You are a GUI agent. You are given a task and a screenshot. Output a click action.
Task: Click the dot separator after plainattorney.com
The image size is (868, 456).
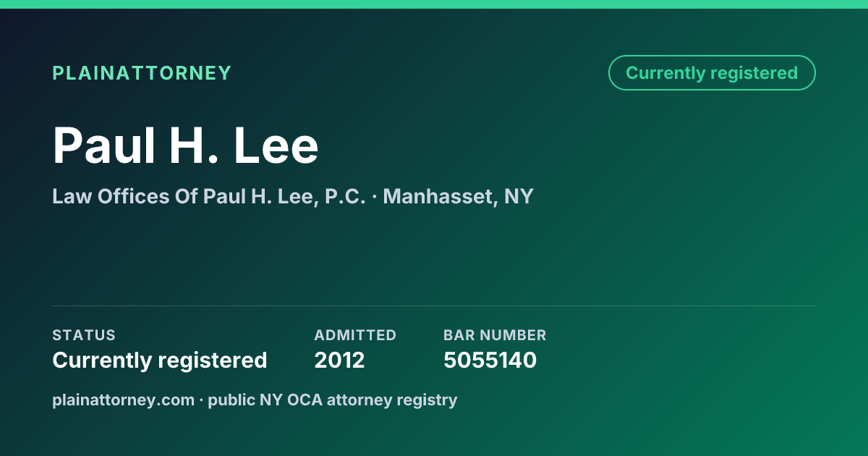pyautogui.click(x=201, y=400)
